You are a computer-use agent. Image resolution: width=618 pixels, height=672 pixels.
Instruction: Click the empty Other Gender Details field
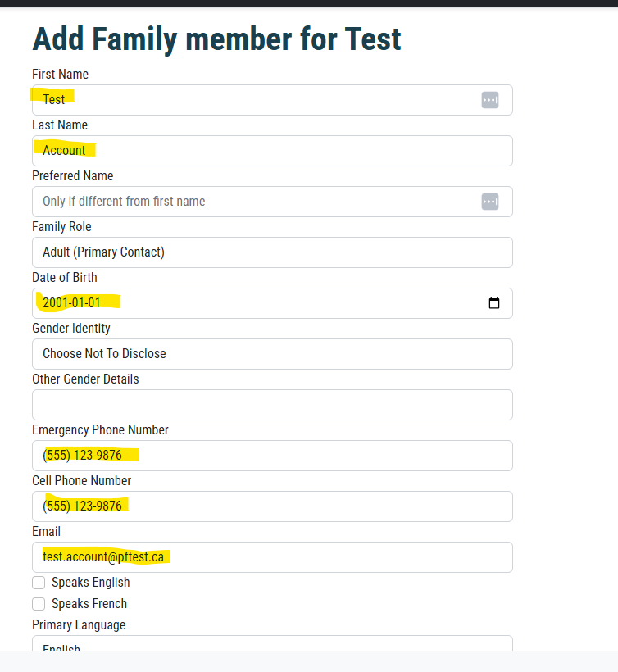click(x=272, y=405)
